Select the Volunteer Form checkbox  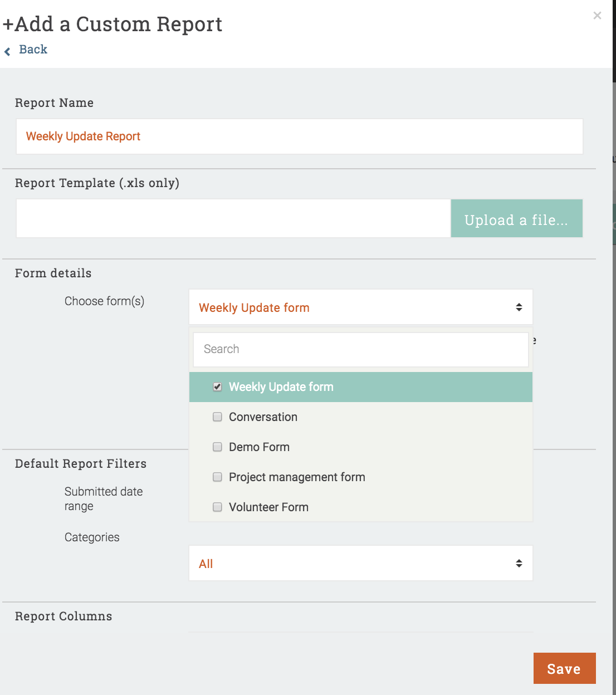tap(218, 507)
